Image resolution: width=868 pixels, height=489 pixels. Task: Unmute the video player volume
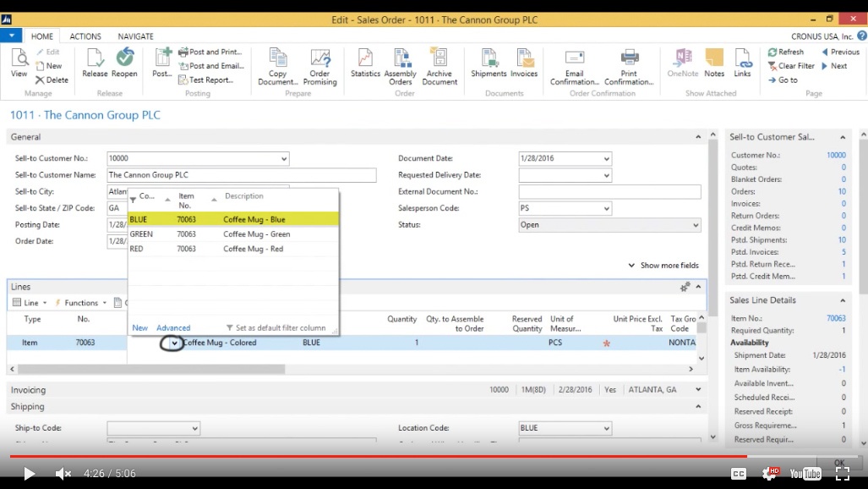(63, 474)
